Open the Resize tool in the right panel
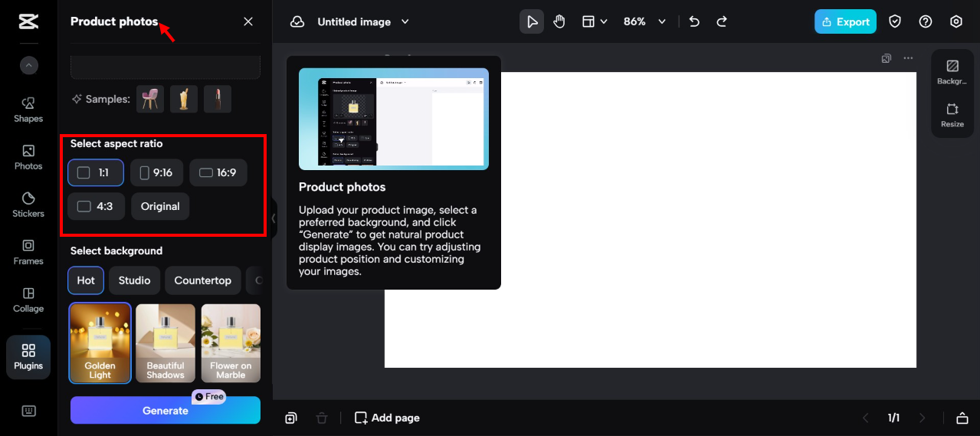The height and width of the screenshot is (436, 980). click(x=952, y=115)
